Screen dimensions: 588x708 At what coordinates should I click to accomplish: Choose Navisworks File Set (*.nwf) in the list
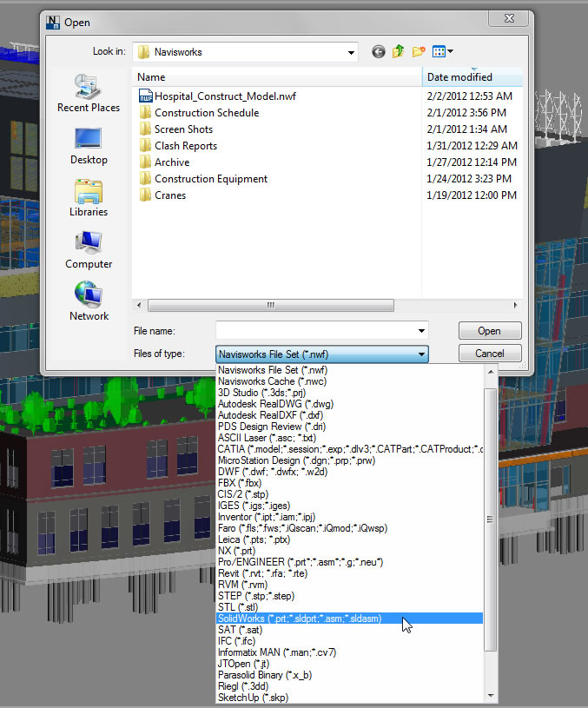349,370
